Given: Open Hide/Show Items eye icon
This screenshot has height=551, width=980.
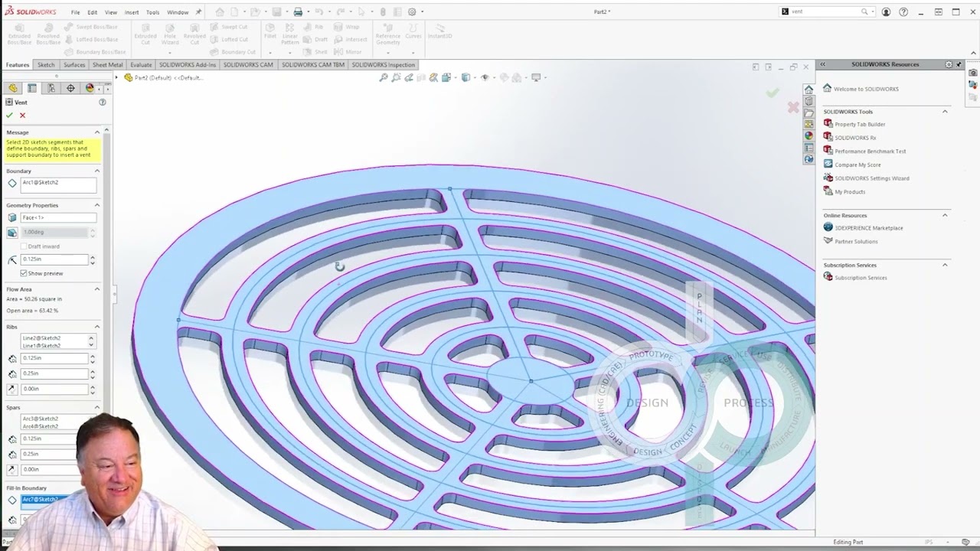Looking at the screenshot, I should (x=485, y=77).
